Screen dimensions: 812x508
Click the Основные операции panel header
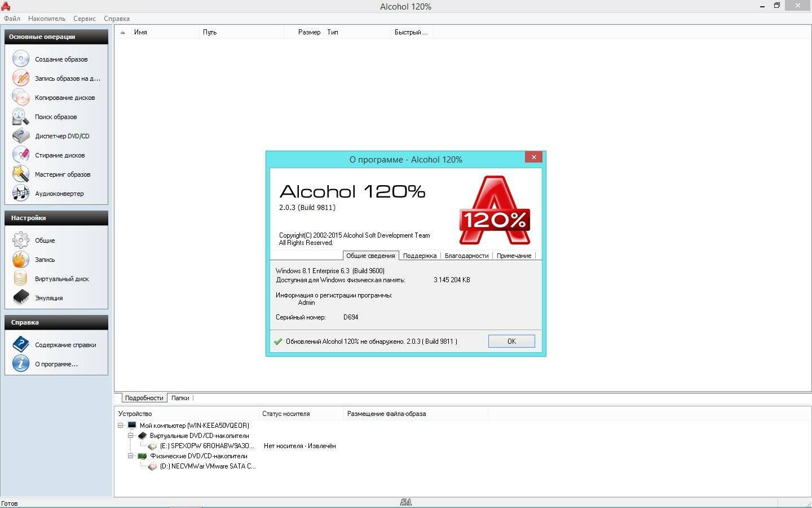point(56,37)
